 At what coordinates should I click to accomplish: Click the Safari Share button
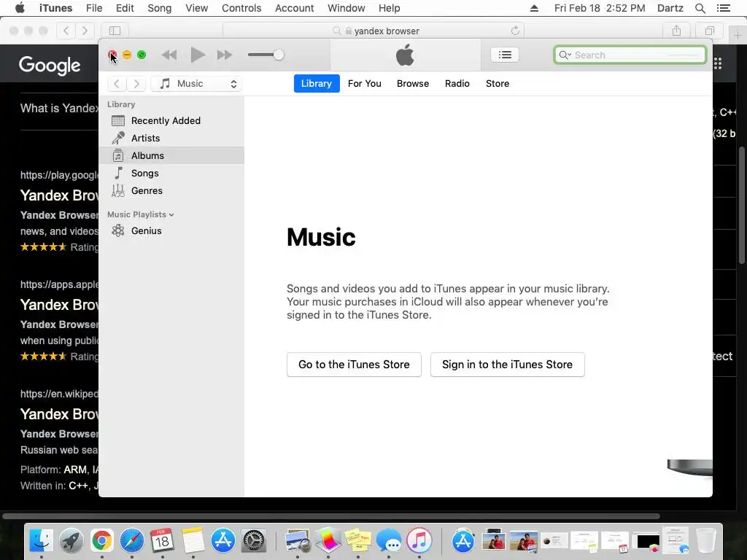[676, 31]
